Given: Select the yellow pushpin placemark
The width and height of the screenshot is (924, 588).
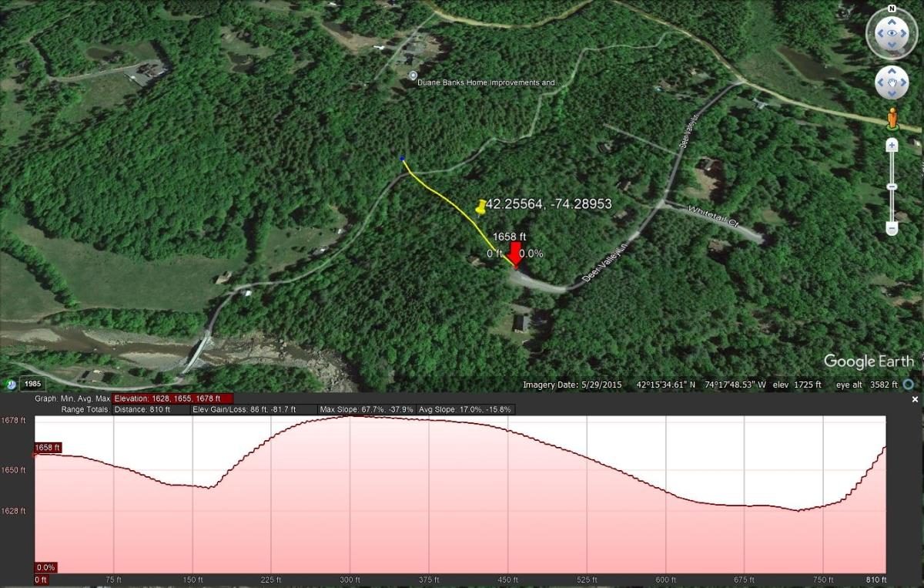Looking at the screenshot, I should point(482,207).
